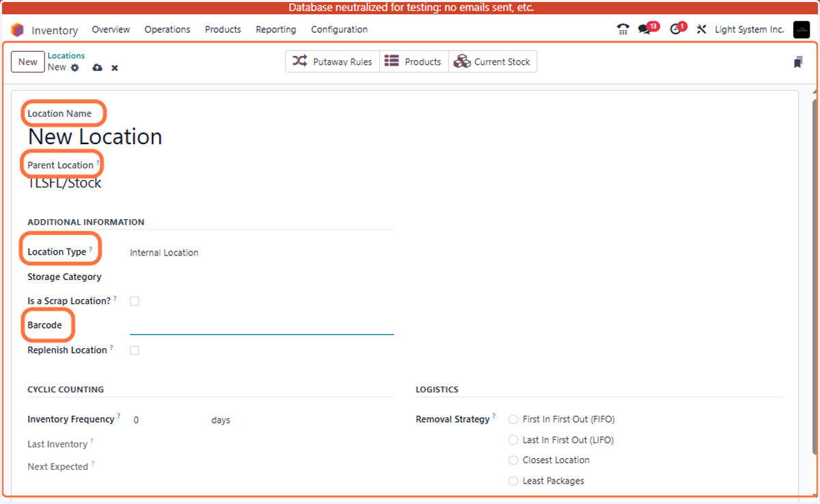Click Last Inventory help question mark
820x504 pixels.
[x=92, y=441]
